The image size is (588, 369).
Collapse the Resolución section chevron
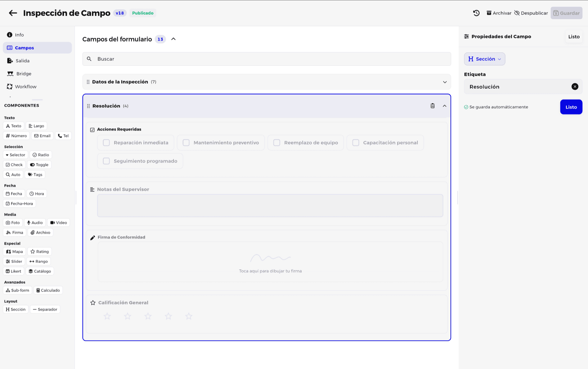coord(444,106)
